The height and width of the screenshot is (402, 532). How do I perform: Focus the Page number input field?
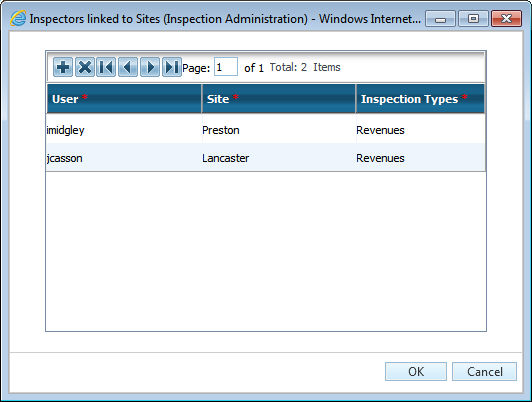(226, 67)
